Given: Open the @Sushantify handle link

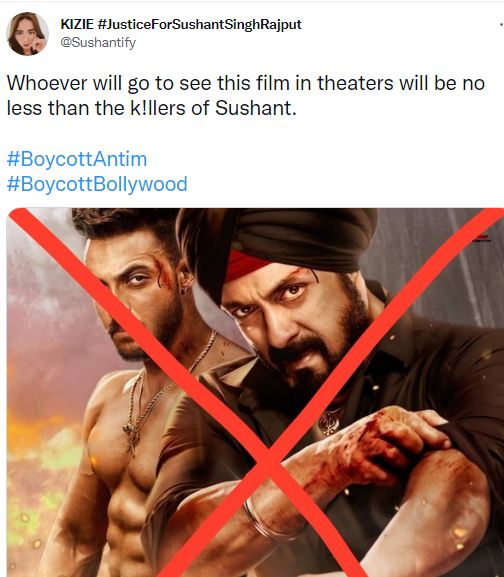Looking at the screenshot, I should [x=98, y=42].
